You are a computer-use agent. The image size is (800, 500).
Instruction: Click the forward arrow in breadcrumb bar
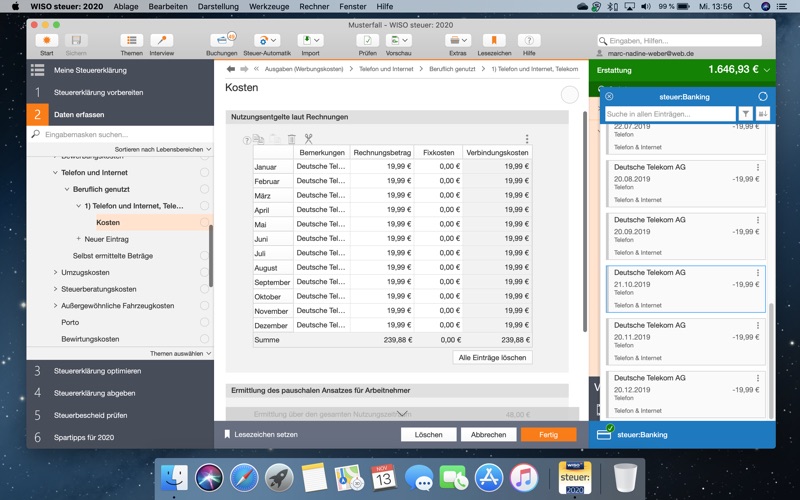[244, 69]
